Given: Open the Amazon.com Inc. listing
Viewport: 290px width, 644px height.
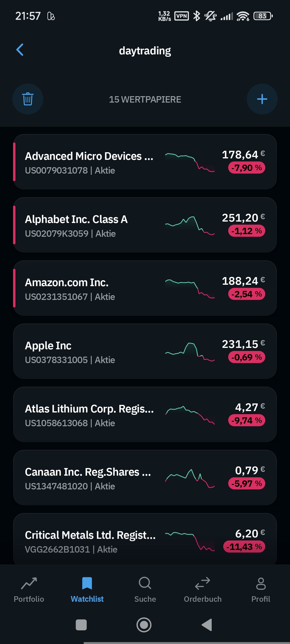Looking at the screenshot, I should [x=67, y=288].
